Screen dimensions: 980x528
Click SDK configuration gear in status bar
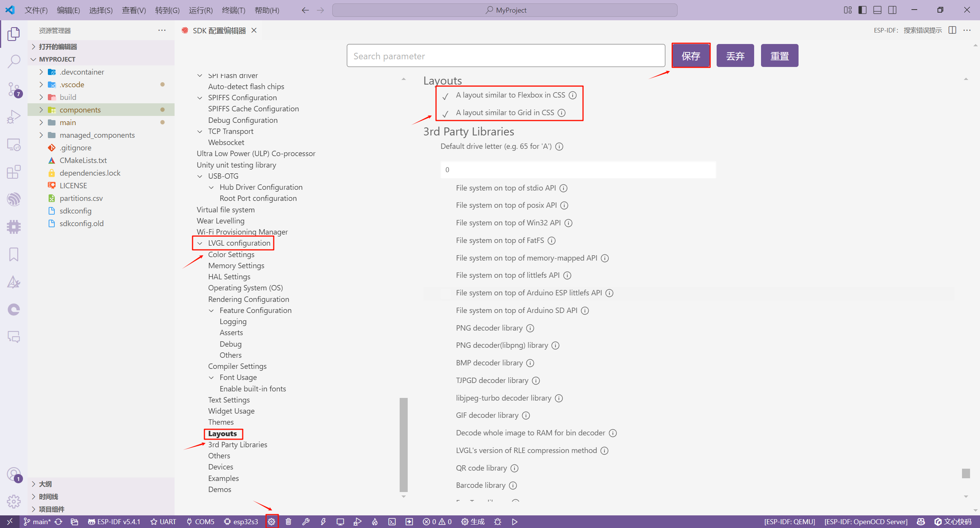pyautogui.click(x=271, y=521)
